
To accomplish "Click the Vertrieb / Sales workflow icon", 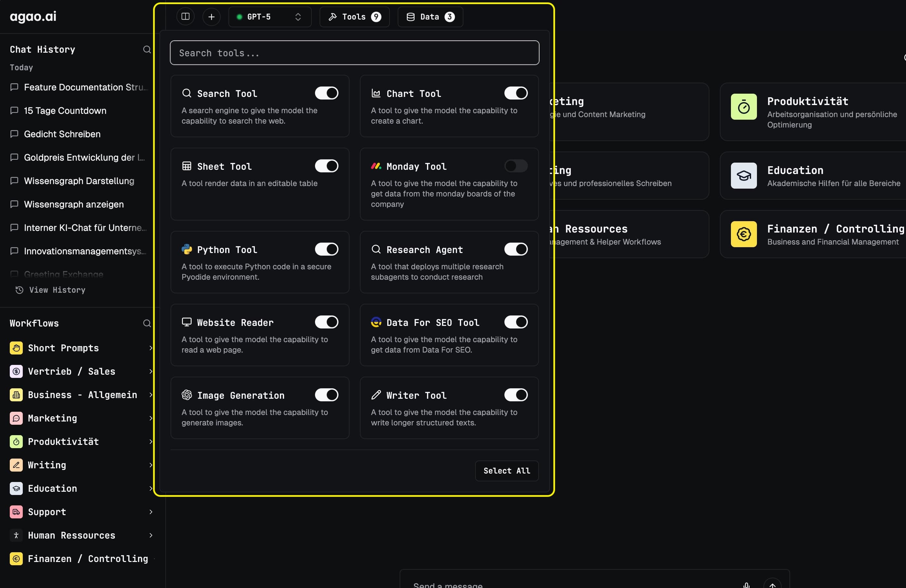I will (x=16, y=371).
